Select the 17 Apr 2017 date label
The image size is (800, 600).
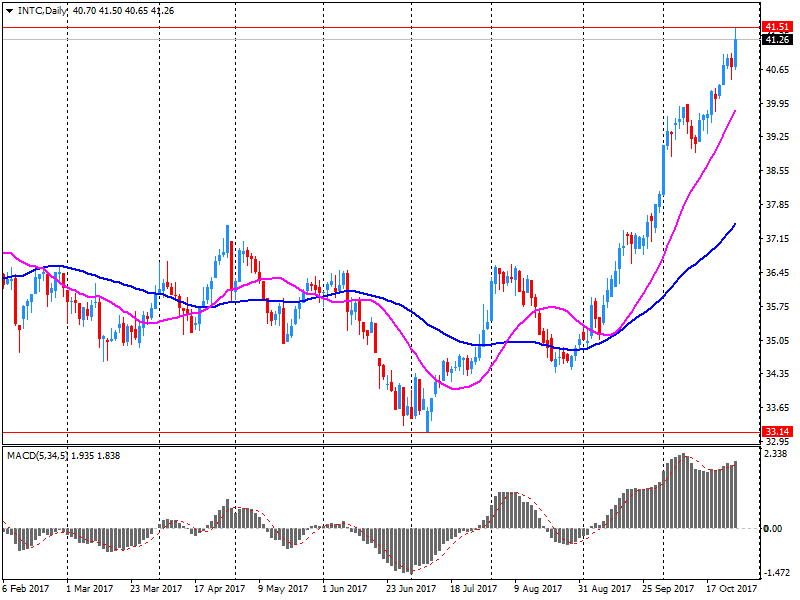tap(219, 589)
